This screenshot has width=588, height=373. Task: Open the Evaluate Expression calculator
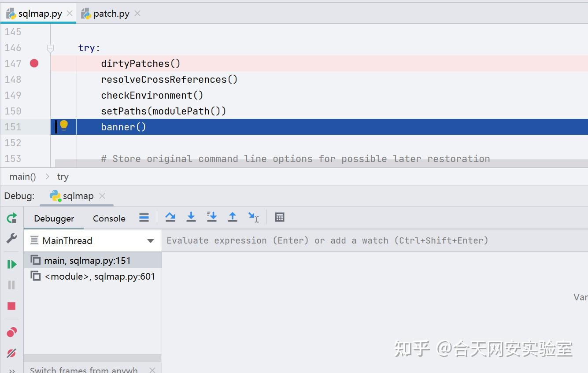pyautogui.click(x=279, y=217)
